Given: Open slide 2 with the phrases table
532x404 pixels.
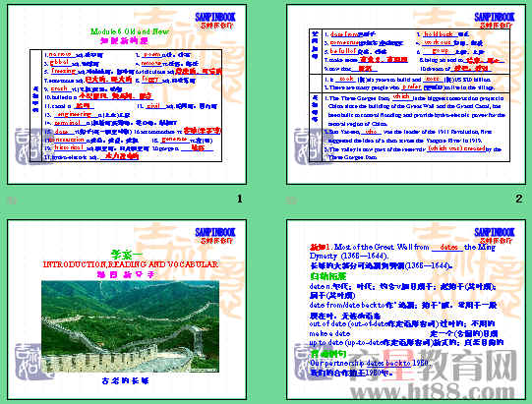Looking at the screenshot, I should pos(406,94).
